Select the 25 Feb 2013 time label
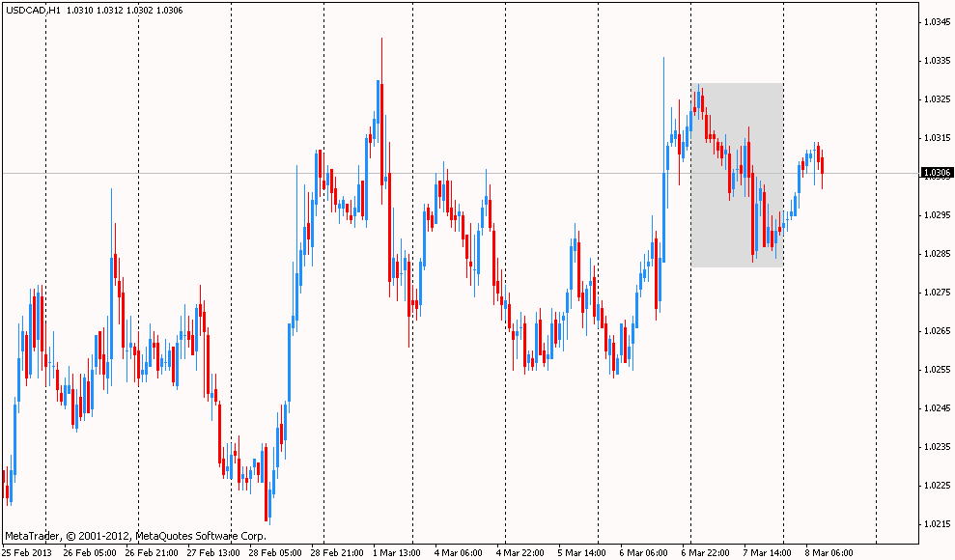Screen dimensions: 955x560 (x=28, y=553)
